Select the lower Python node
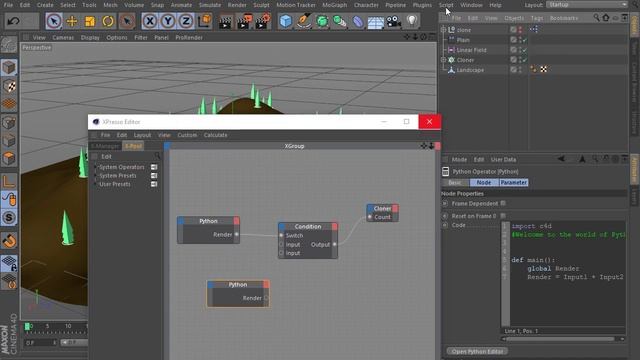This screenshot has width=640, height=360. [238, 293]
